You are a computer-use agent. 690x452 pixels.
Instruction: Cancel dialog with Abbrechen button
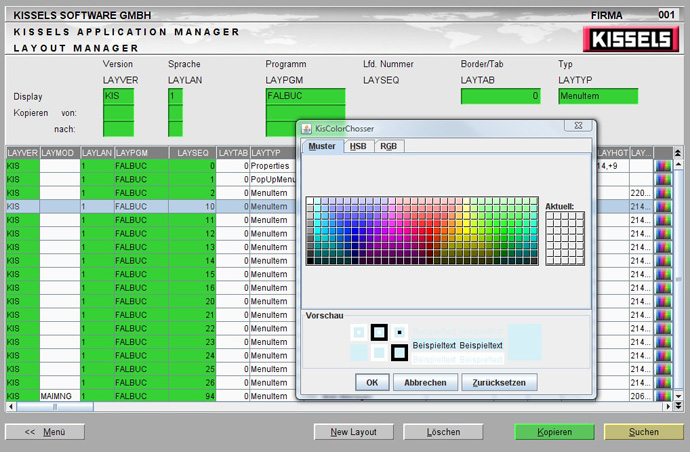425,382
